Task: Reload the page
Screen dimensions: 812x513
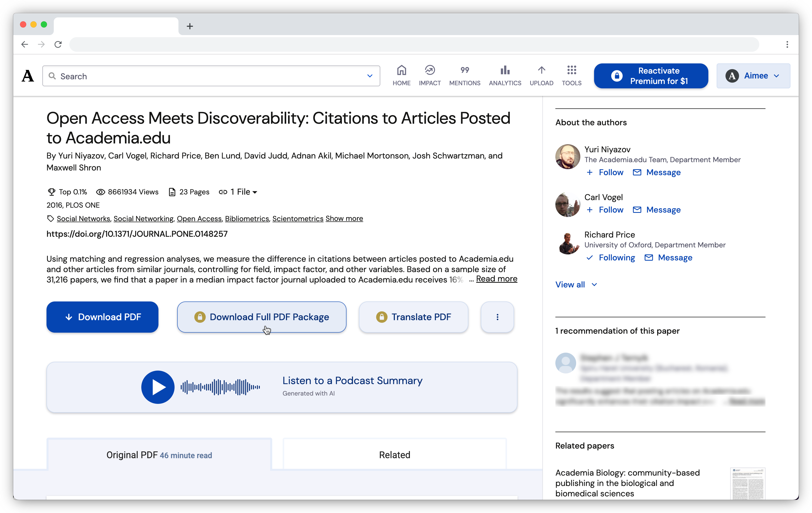Action: pyautogui.click(x=58, y=44)
